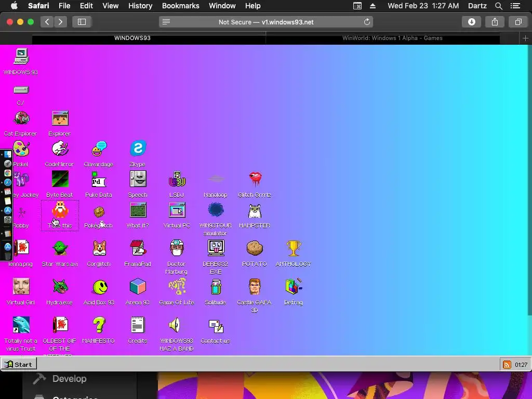Click the RSS feed tray icon
The width and height of the screenshot is (532, 399).
tap(507, 365)
